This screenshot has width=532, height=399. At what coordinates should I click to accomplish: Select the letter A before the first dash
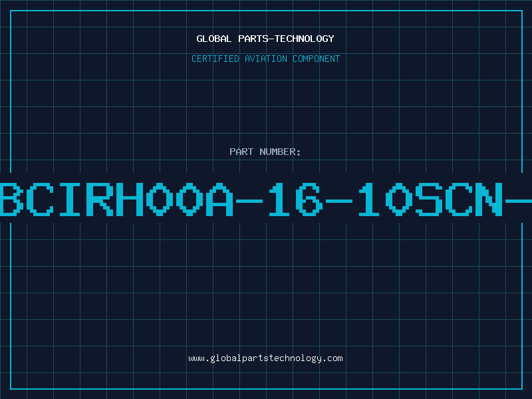[219, 199]
